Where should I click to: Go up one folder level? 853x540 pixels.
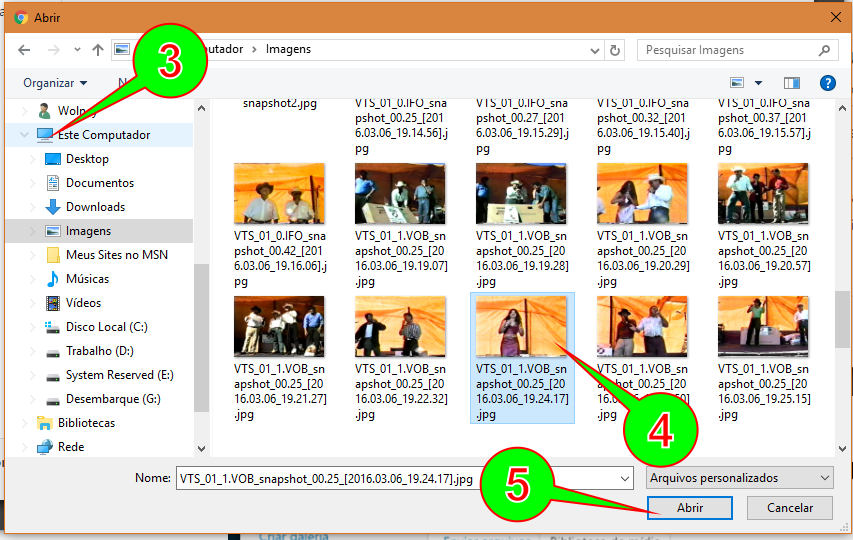click(97, 50)
